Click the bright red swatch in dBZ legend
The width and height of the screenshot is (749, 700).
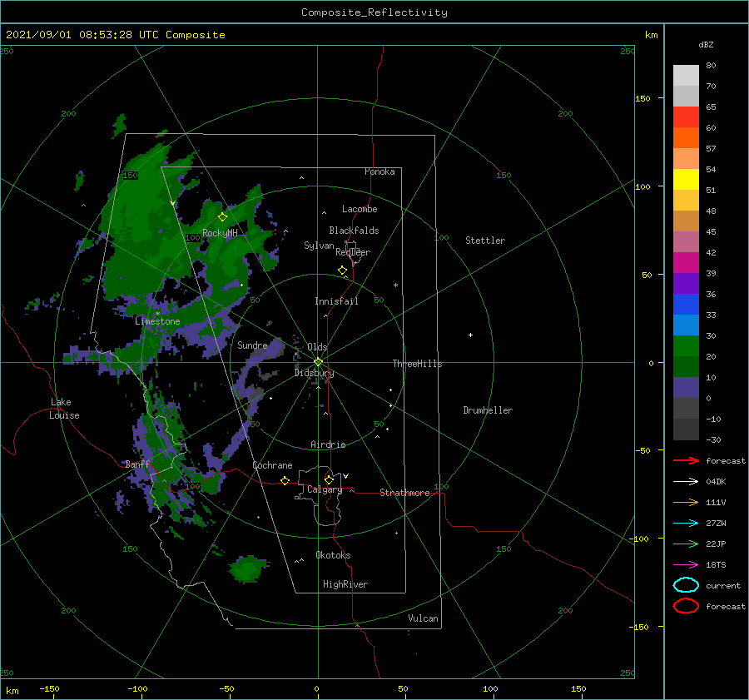(686, 117)
